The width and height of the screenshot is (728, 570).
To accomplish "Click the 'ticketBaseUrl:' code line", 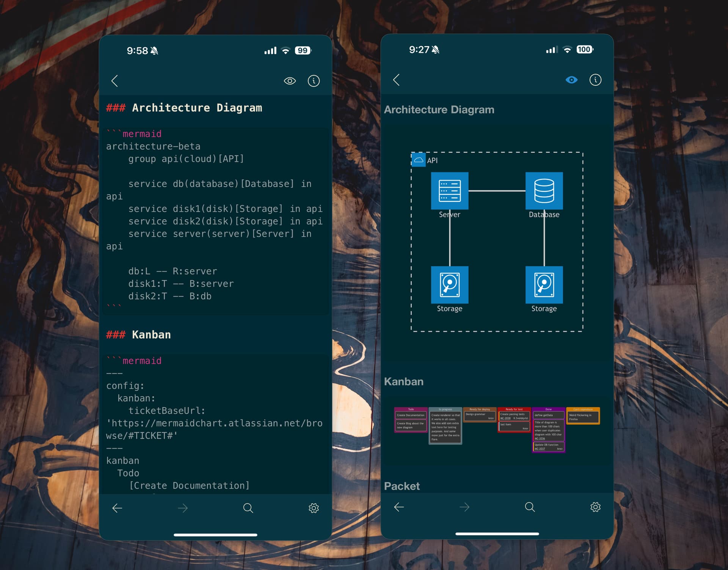I will tap(167, 411).
